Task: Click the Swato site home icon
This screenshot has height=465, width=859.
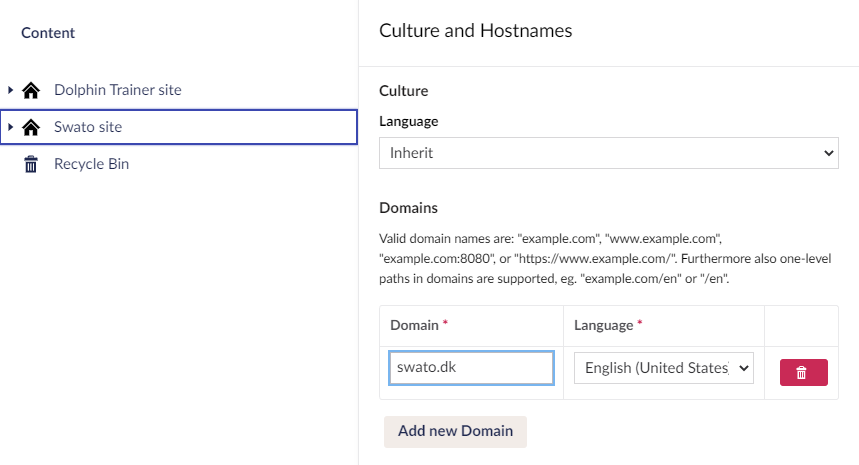Action: tap(31, 127)
